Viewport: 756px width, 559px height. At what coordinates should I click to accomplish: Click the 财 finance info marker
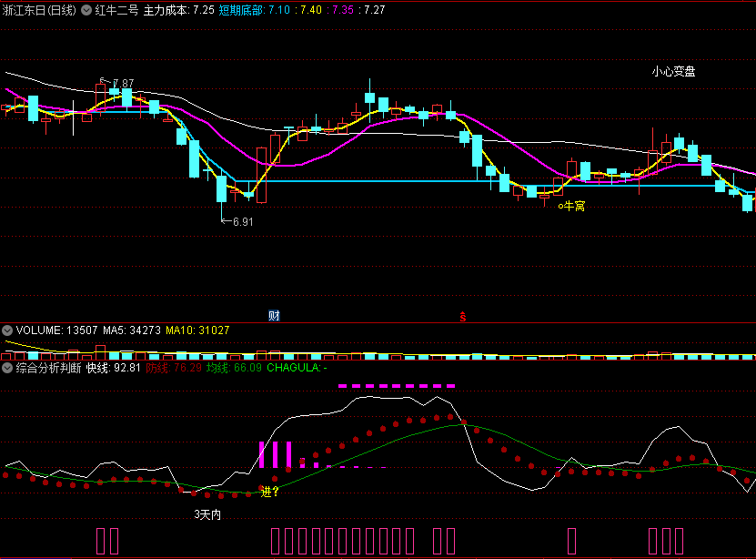(274, 316)
